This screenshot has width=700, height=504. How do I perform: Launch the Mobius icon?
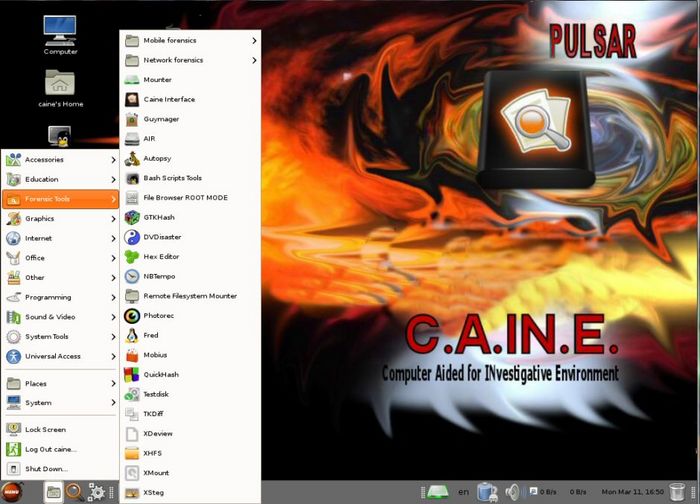pos(132,355)
